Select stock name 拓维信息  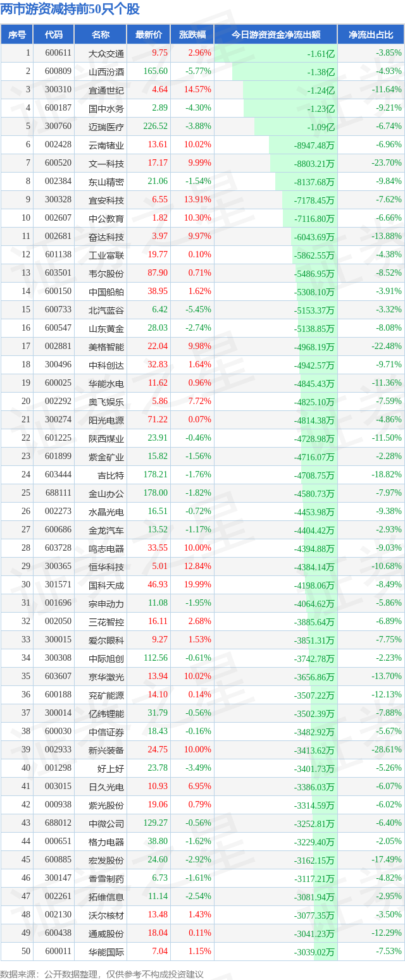click(x=106, y=897)
